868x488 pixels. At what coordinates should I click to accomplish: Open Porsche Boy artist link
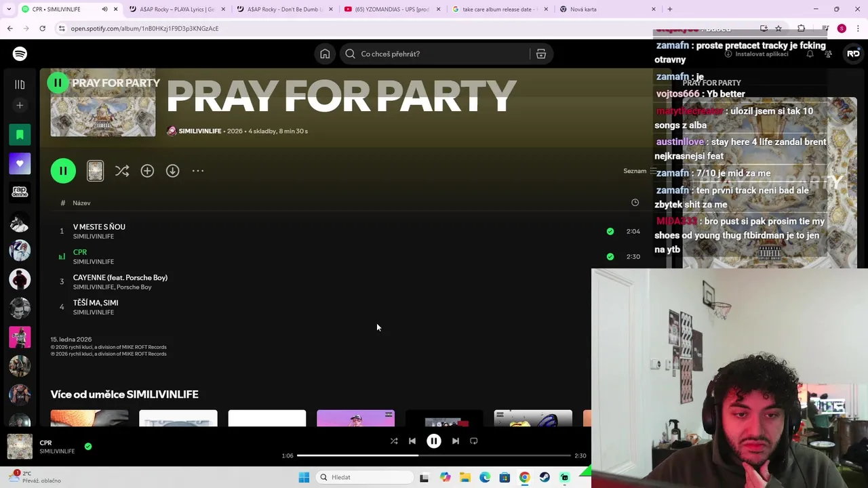[x=134, y=287]
